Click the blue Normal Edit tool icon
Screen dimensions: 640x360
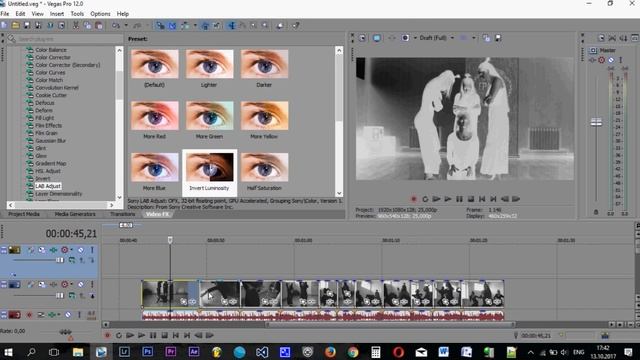[232, 25]
